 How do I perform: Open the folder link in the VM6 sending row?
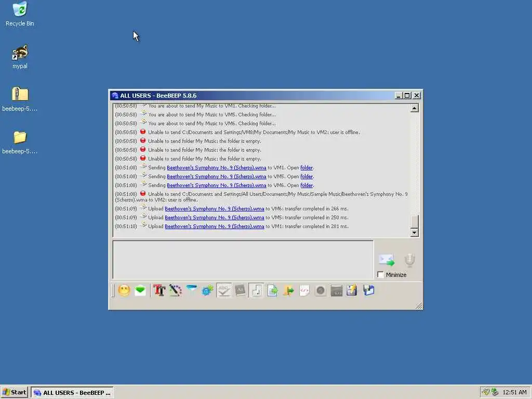(x=307, y=185)
